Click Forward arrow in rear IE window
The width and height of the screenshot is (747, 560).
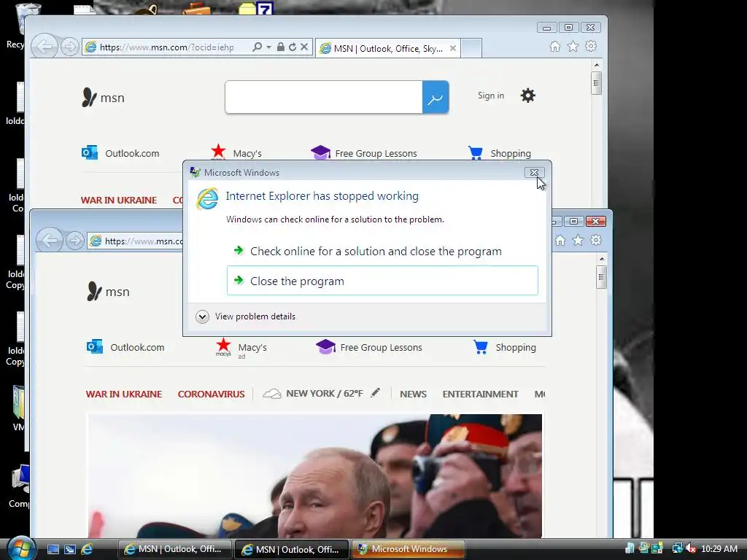click(x=69, y=47)
